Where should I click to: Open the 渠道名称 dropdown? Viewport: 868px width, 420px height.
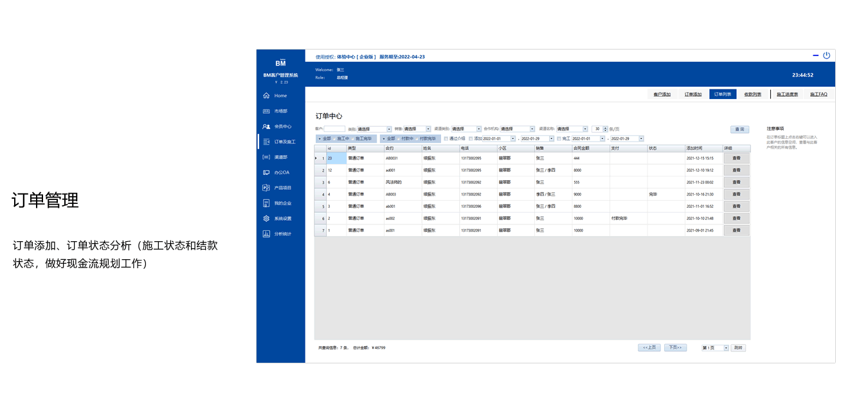pyautogui.click(x=572, y=129)
